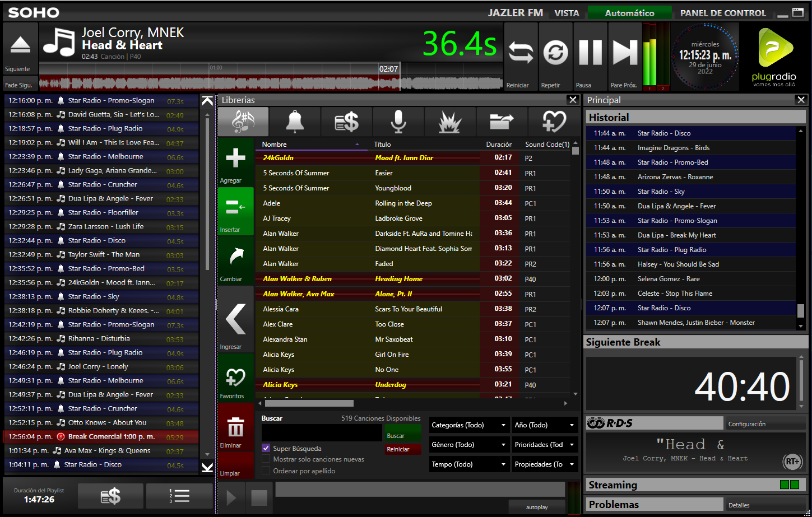Expand the Problemas section header
The height and width of the screenshot is (517, 812).
654,504
